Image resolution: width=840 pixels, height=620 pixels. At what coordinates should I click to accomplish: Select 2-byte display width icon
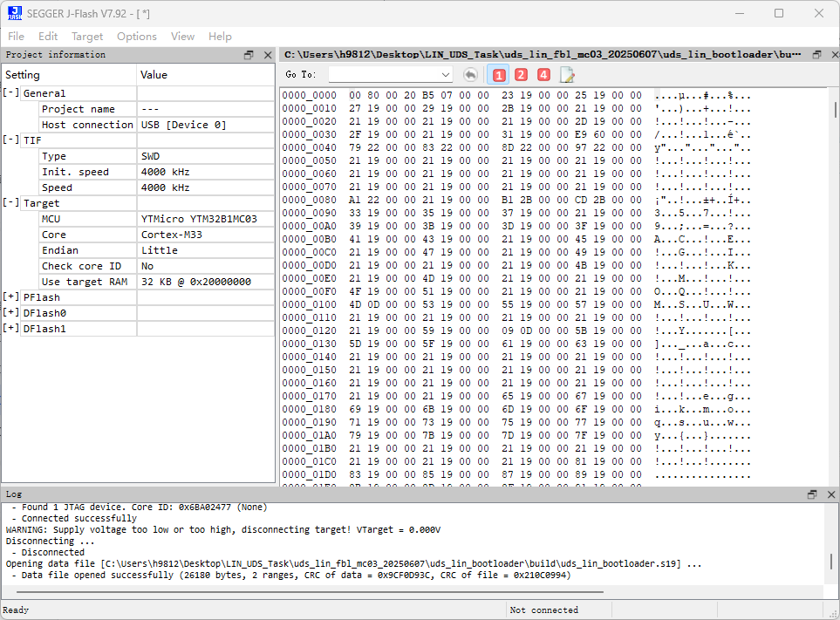coord(521,75)
